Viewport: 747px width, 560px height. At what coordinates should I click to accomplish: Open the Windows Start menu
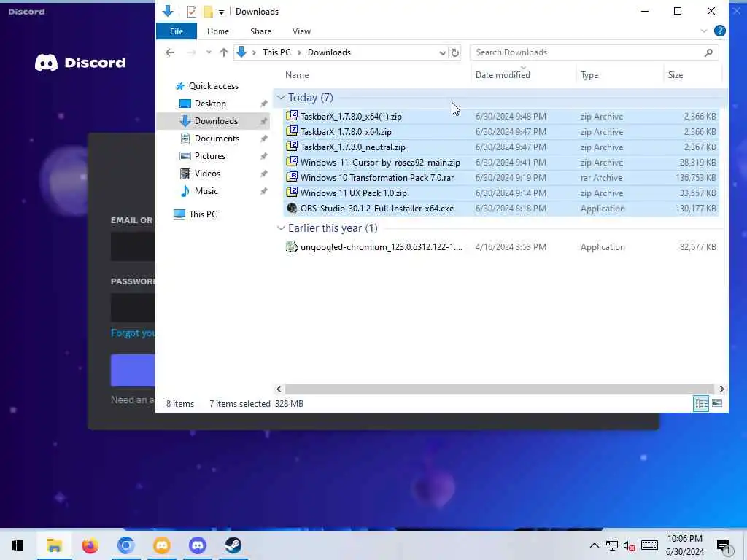point(18,545)
